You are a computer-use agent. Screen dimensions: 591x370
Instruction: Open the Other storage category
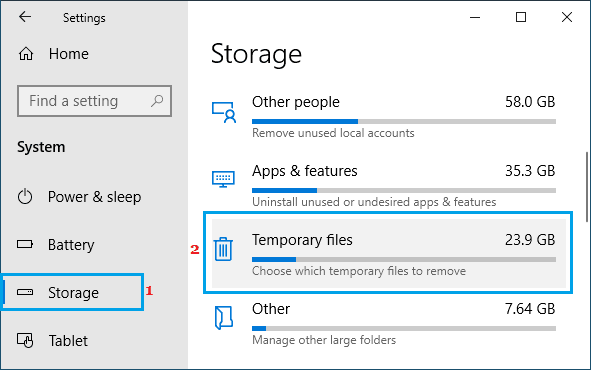[x=384, y=324]
